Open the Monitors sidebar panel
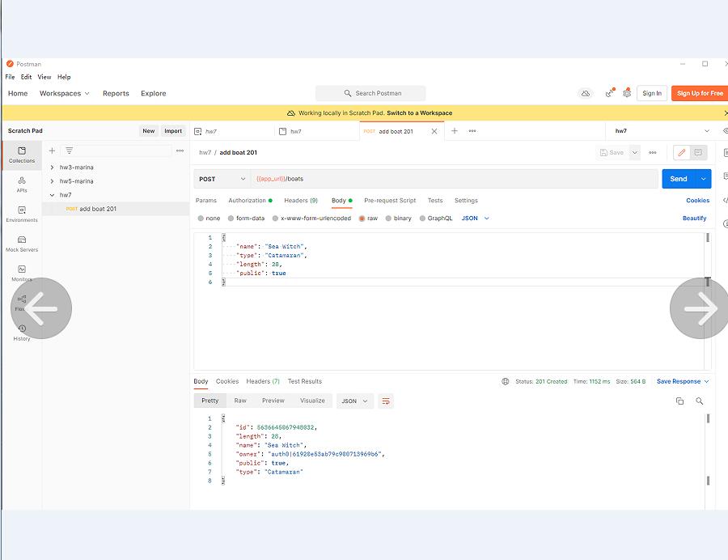Screen dimensions: 728x560 [x=22, y=274]
